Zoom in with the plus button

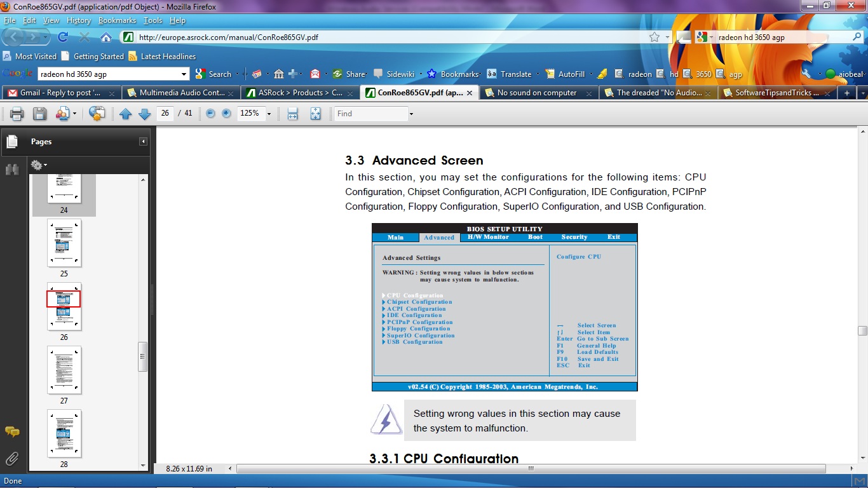pos(226,113)
